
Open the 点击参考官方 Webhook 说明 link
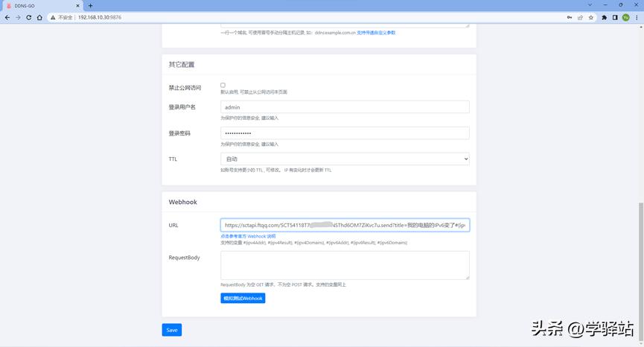point(248,237)
